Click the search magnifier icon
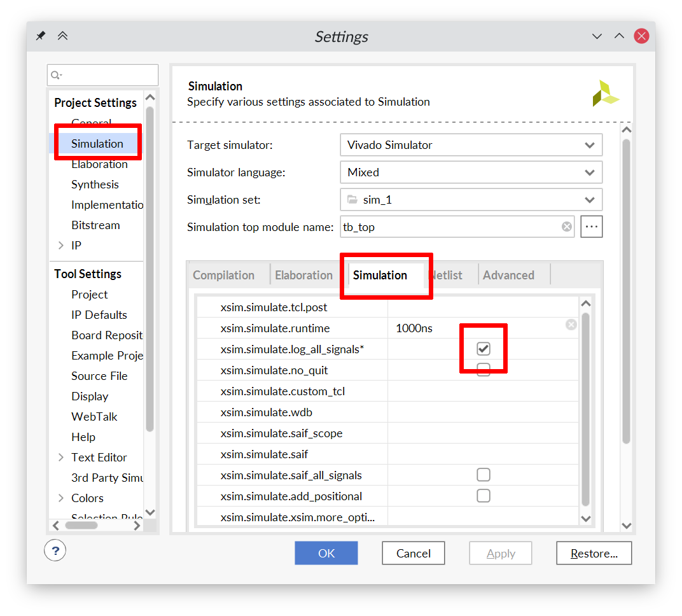 56,75
